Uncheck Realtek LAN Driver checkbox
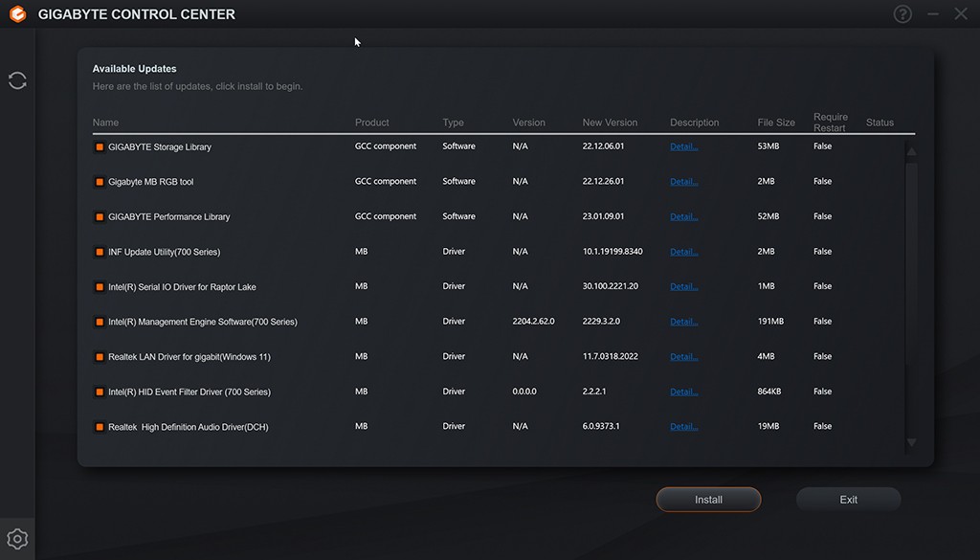This screenshot has height=560, width=980. pyautogui.click(x=100, y=357)
